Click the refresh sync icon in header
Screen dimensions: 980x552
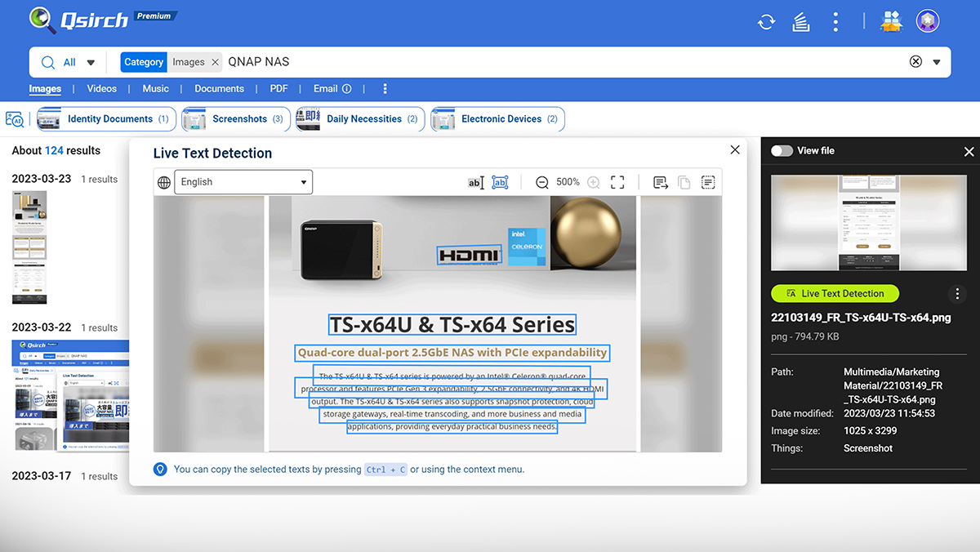coord(766,22)
